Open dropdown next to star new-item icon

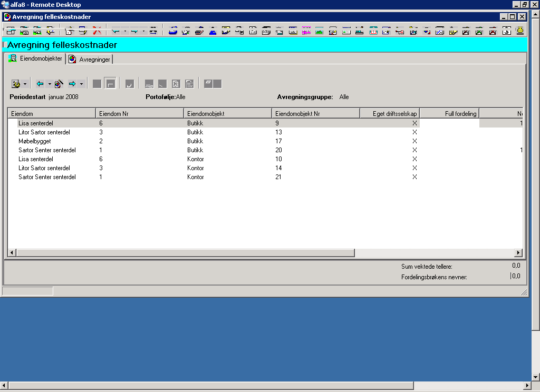tap(25, 84)
